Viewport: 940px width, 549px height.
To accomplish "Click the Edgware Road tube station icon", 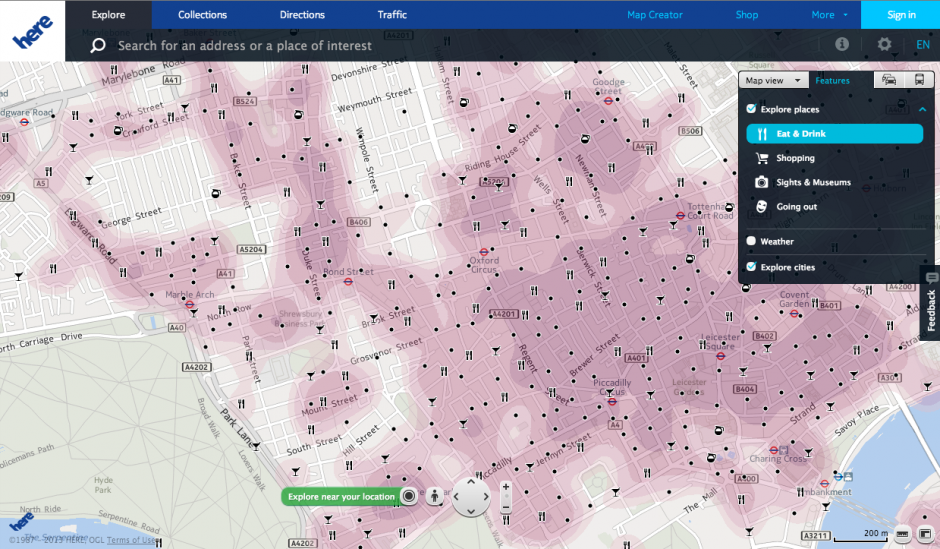I will (x=25, y=122).
